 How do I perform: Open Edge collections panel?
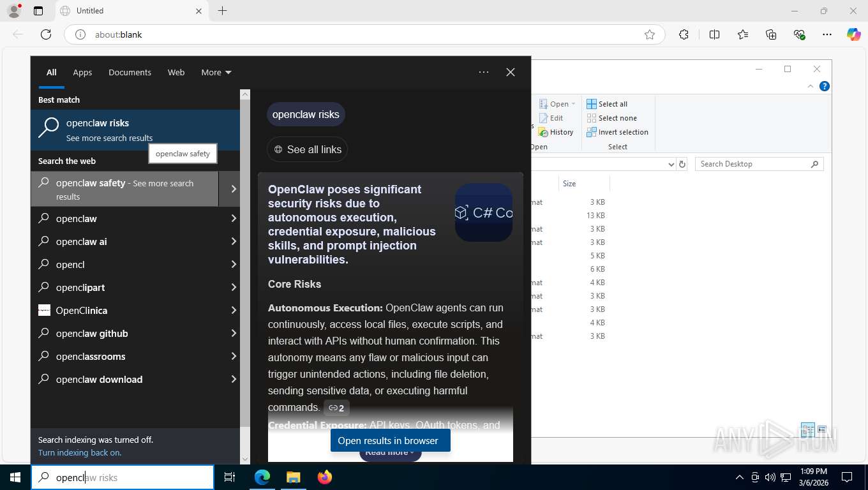click(x=771, y=34)
